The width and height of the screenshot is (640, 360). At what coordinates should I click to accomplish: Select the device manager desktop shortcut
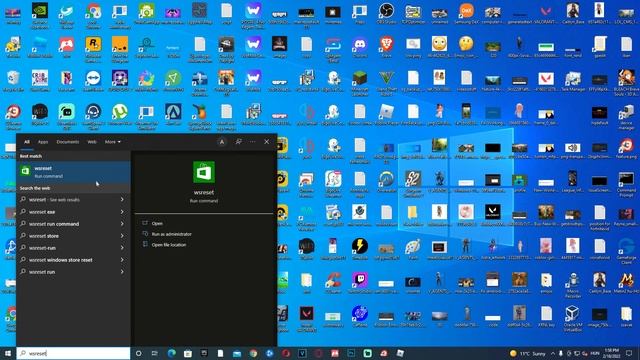626,117
